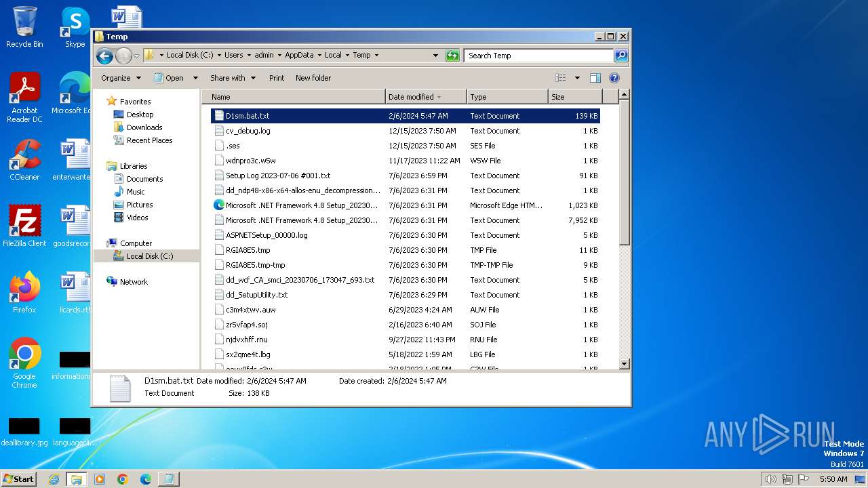Refresh the Temp folder view
Screen dimensions: 868x488
[452, 56]
